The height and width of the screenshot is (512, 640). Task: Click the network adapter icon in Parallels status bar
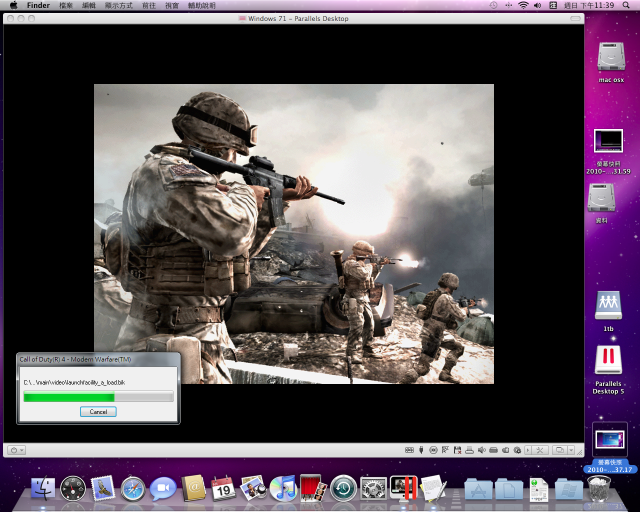pyautogui.click(x=445, y=450)
